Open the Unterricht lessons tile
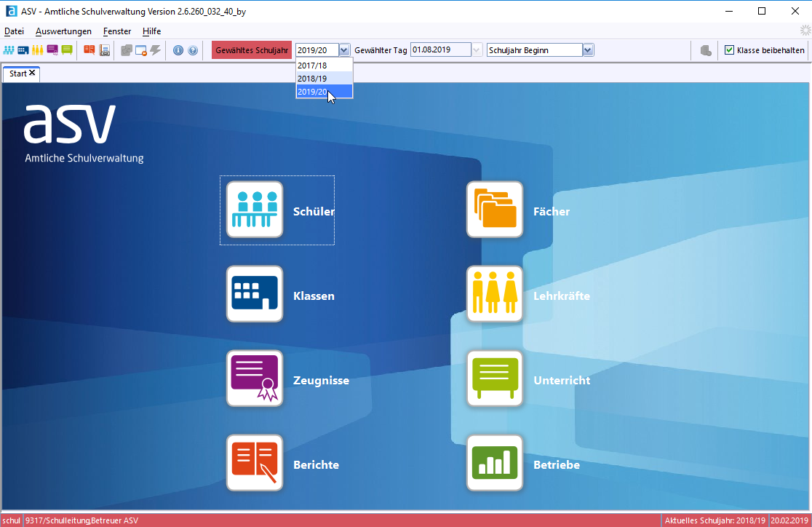The image size is (812, 527). [494, 379]
